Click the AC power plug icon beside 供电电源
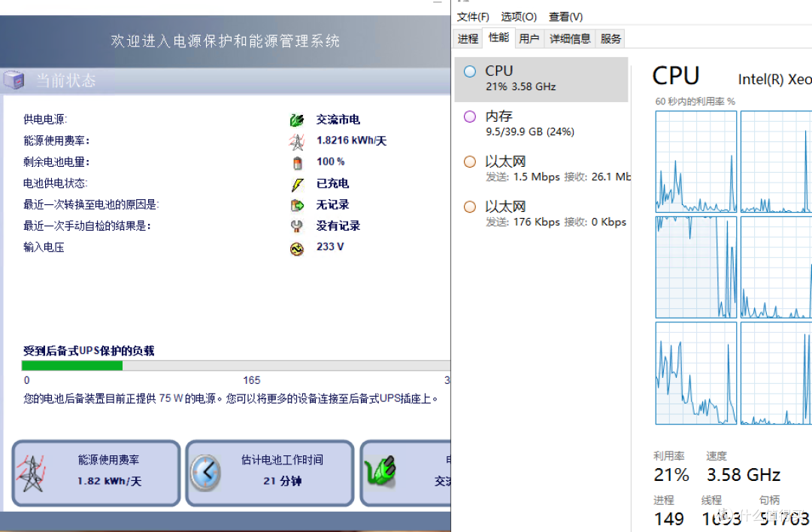 (297, 120)
